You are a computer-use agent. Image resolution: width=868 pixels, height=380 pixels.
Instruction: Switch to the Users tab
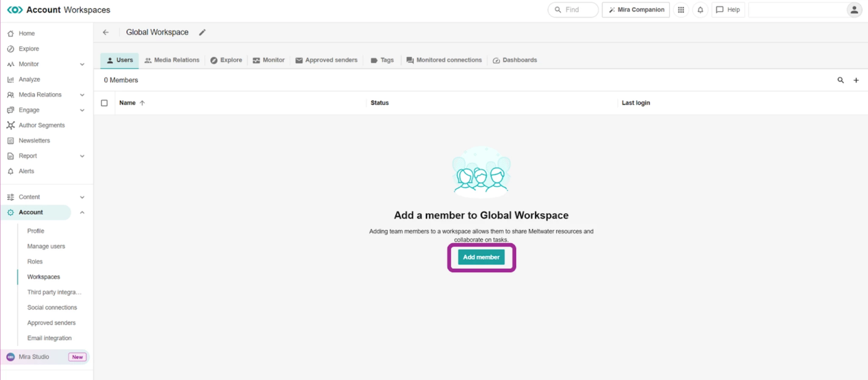tap(120, 60)
